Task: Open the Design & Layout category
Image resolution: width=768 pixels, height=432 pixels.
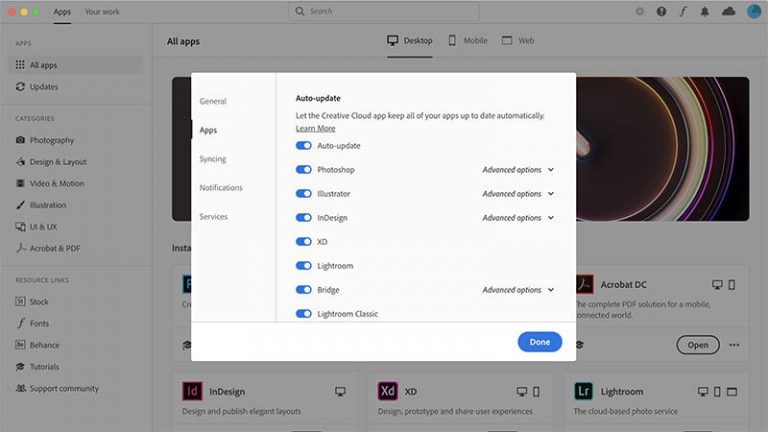Action: (x=51, y=162)
